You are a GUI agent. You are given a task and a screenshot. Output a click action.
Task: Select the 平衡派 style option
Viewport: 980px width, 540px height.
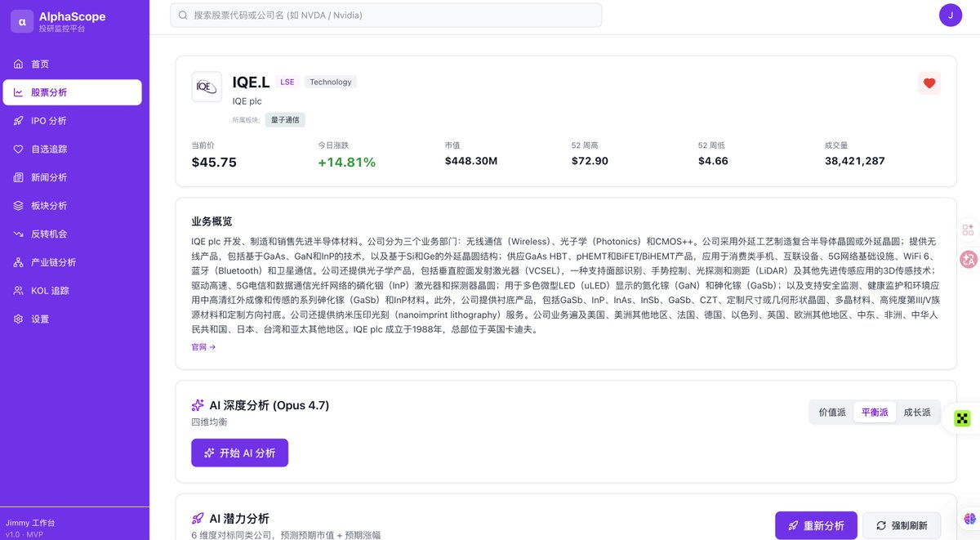point(875,413)
